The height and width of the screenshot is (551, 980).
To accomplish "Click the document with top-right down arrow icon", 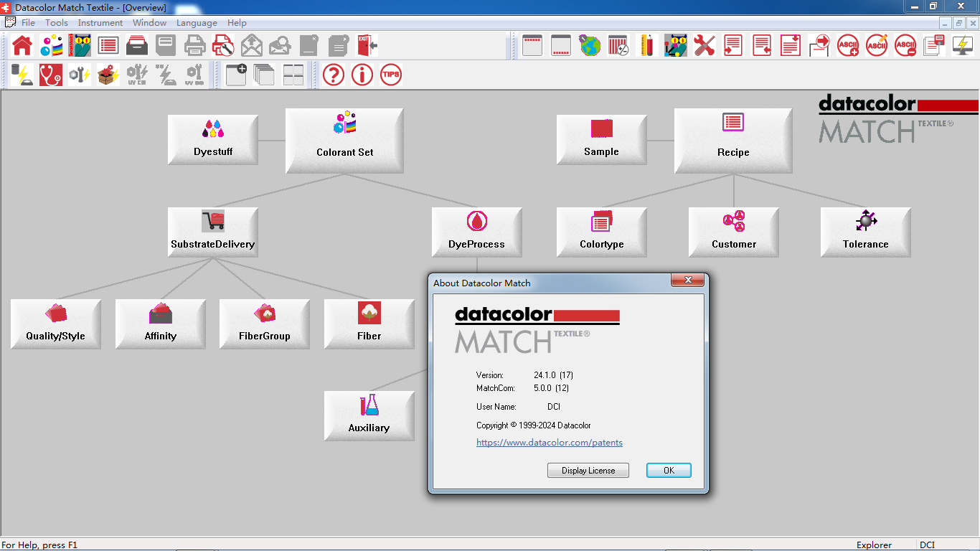I will point(791,46).
